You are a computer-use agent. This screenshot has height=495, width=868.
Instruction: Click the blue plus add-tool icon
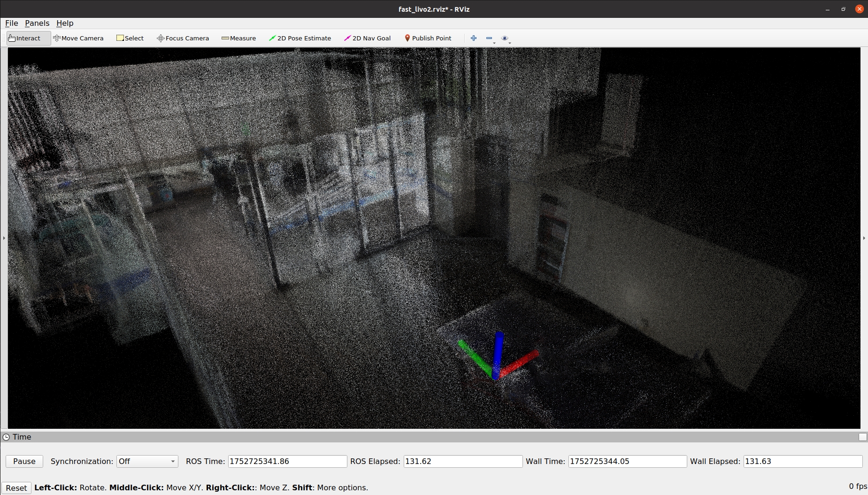coord(474,39)
